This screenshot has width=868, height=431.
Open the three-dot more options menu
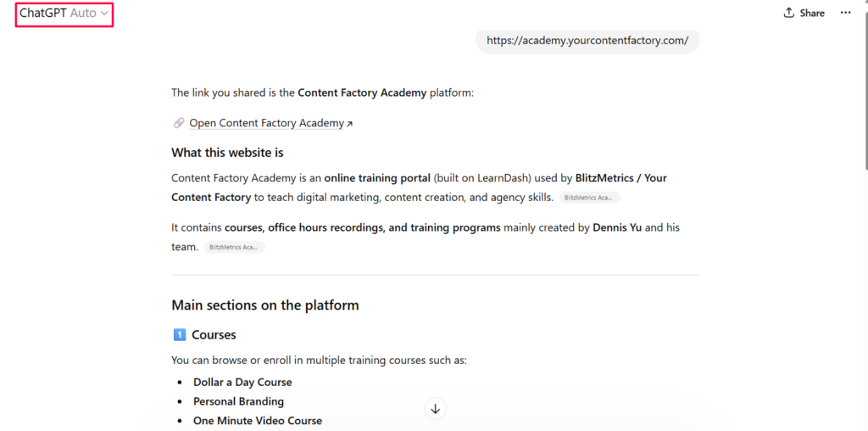(x=845, y=13)
